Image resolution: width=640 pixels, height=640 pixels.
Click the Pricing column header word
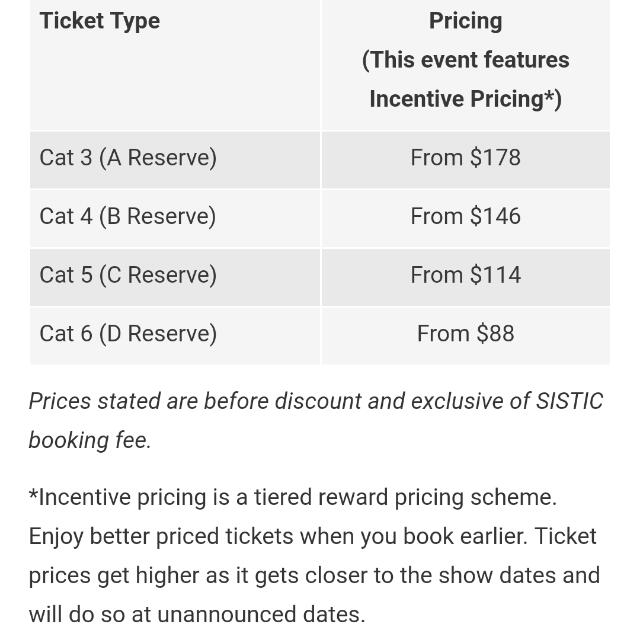tap(465, 21)
